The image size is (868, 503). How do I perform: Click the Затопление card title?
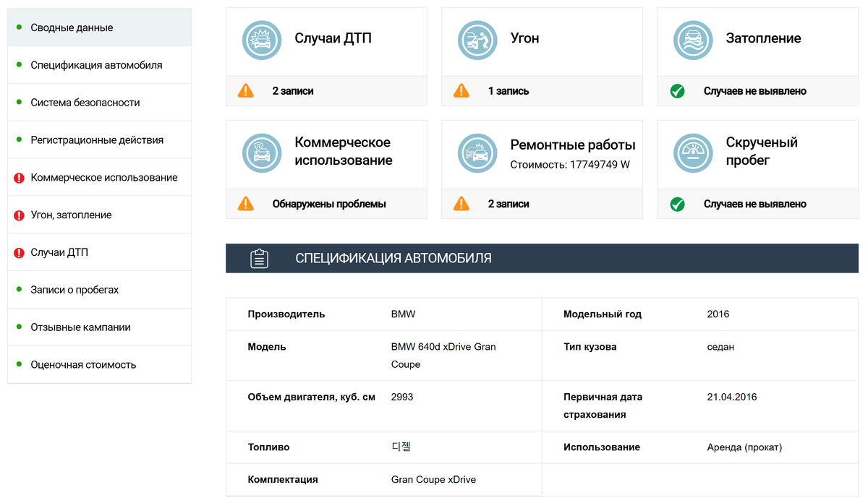click(763, 38)
